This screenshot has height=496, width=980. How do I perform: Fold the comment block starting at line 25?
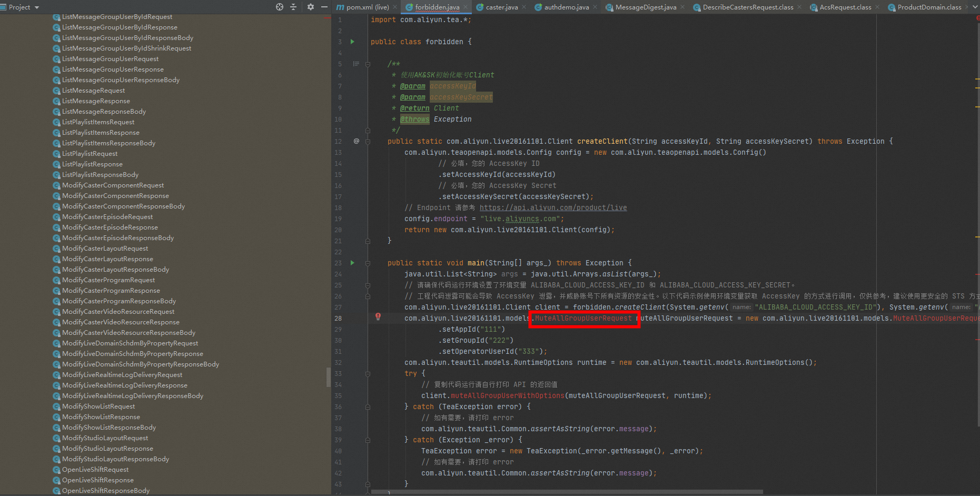click(x=368, y=285)
